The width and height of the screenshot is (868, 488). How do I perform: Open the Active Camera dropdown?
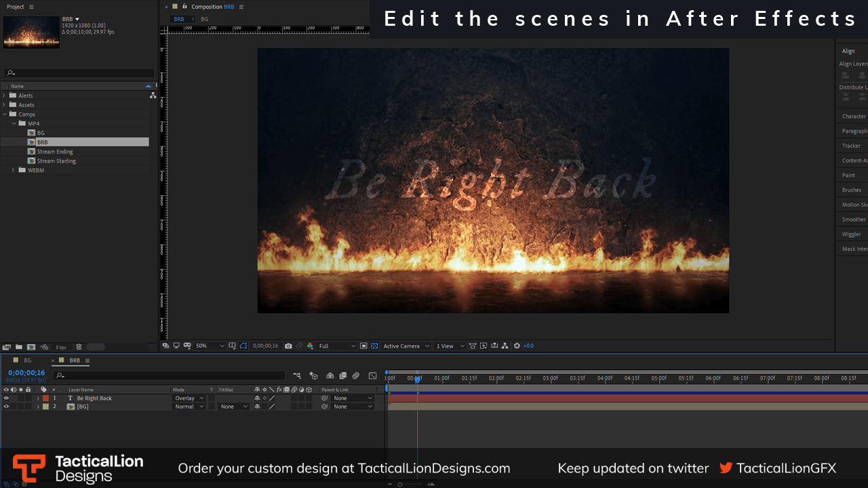coord(406,346)
